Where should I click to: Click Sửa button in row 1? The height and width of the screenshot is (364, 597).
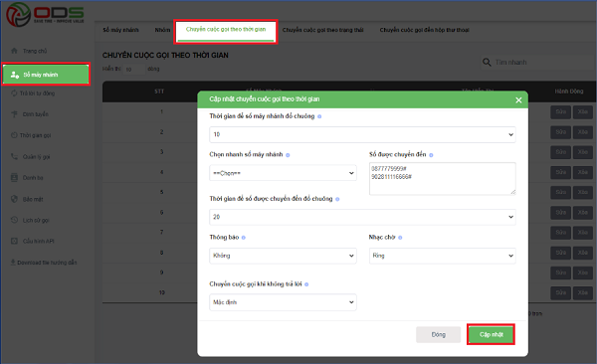tap(560, 112)
